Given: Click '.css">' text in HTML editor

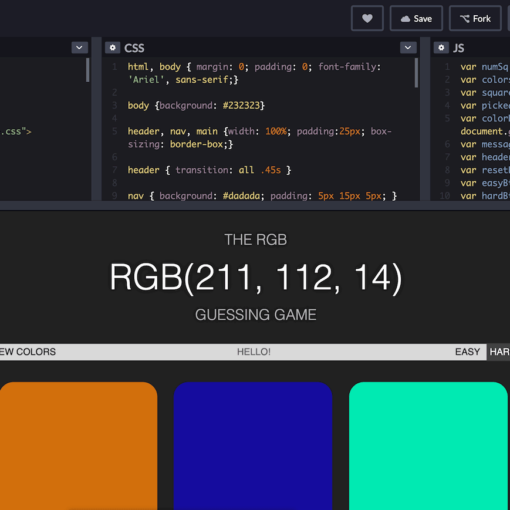Looking at the screenshot, I should pos(16,131).
